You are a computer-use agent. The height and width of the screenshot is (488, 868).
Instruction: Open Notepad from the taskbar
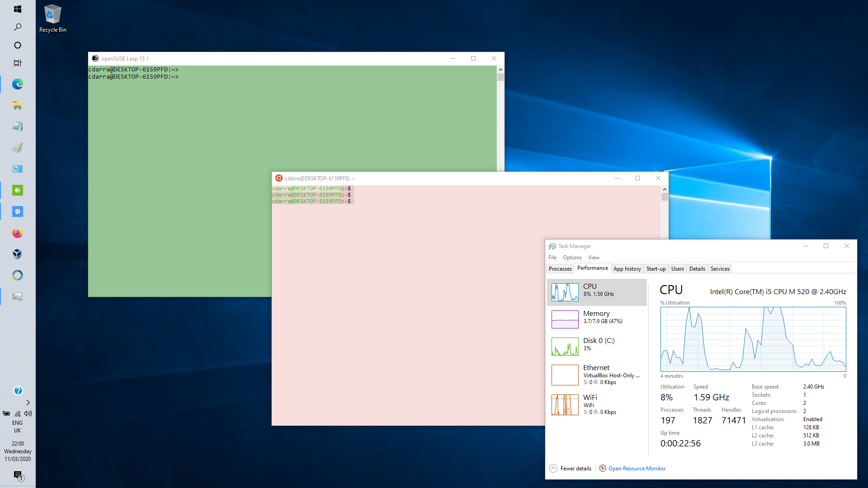click(x=17, y=127)
